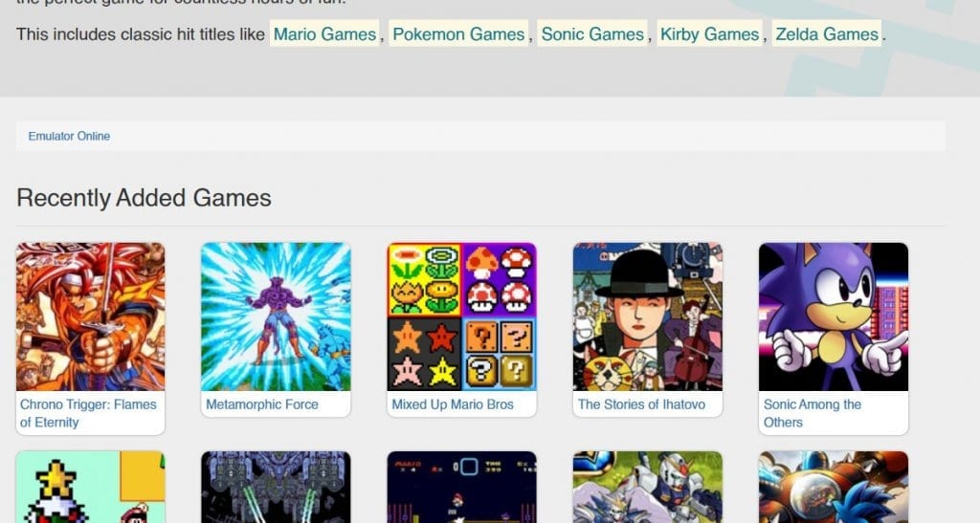Click the Metamorphic Force title text
The width and height of the screenshot is (980, 523).
click(262, 404)
